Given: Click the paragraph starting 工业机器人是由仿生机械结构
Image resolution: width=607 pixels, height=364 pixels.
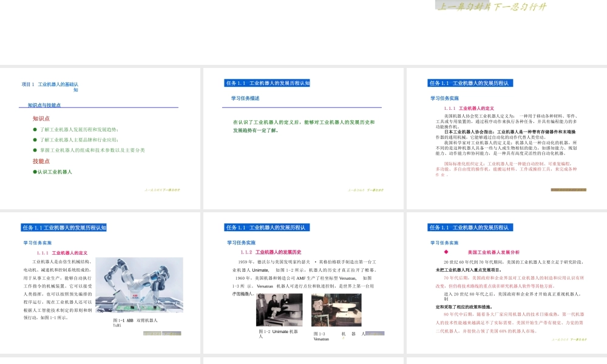Looking at the screenshot, I should (58, 290).
